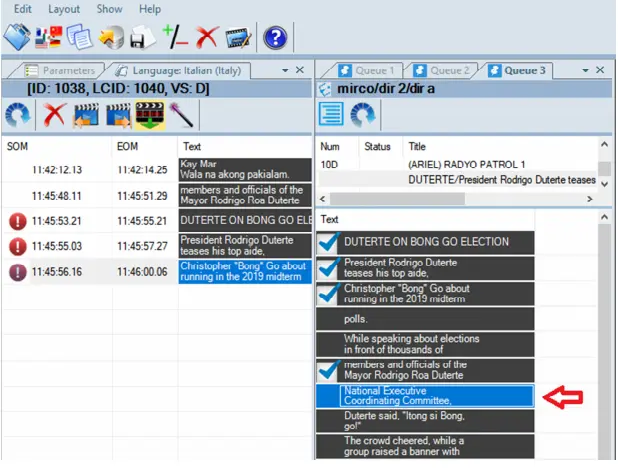618x469 pixels.
Task: Click the save floppy disk icon
Action: point(142,38)
